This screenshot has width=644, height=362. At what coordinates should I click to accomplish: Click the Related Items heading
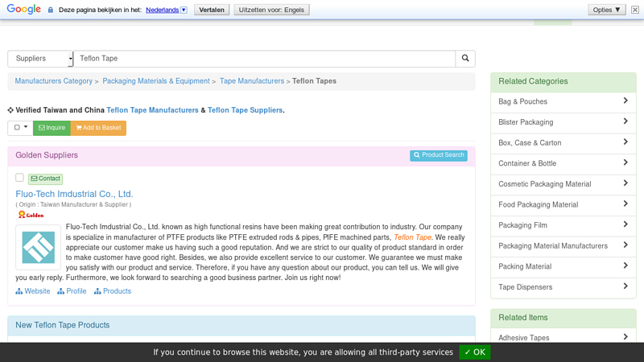[522, 317]
